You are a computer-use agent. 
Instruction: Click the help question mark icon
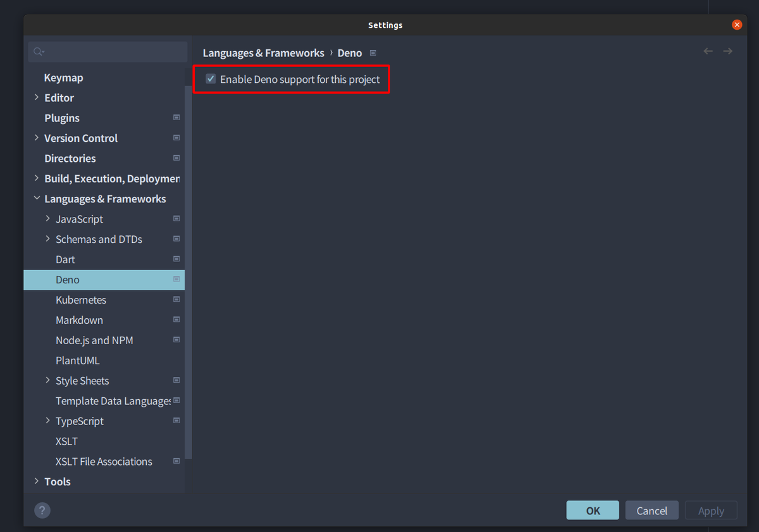pos(42,510)
